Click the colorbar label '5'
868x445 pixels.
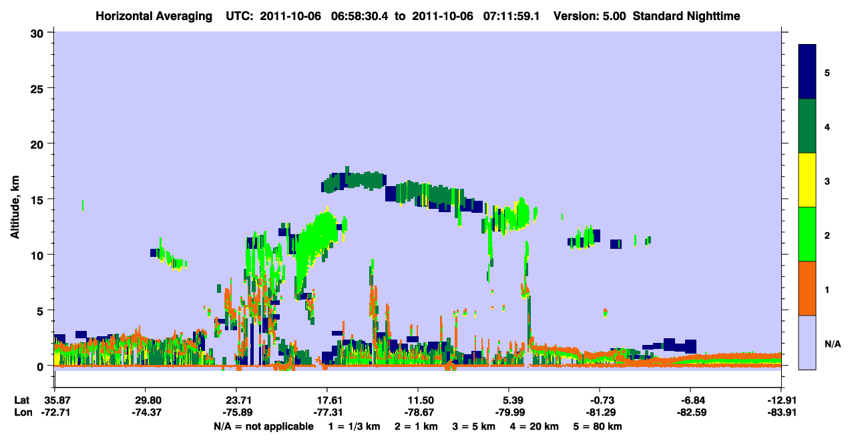[827, 72]
